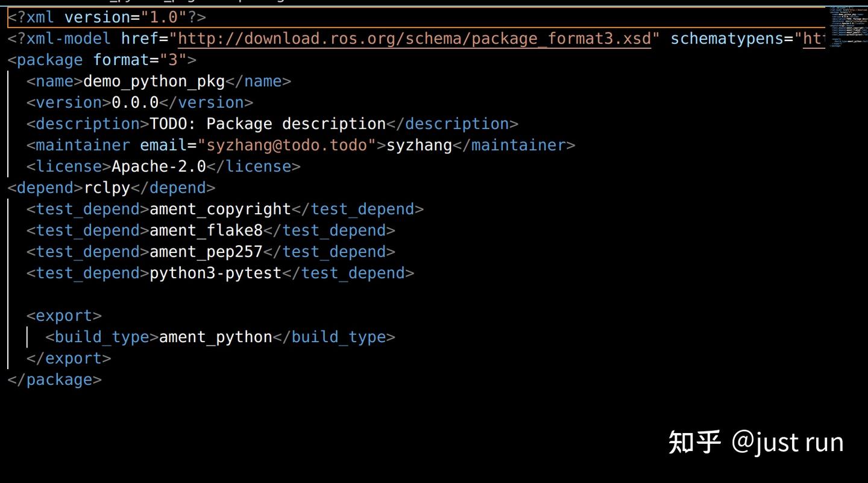Click the opening export tag
The width and height of the screenshot is (868, 483).
(x=64, y=316)
